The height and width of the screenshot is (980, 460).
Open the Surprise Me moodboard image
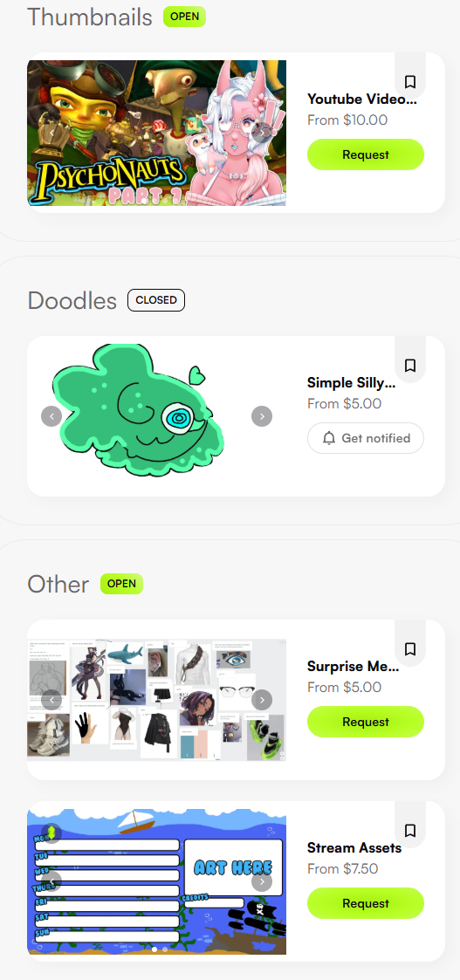156,700
